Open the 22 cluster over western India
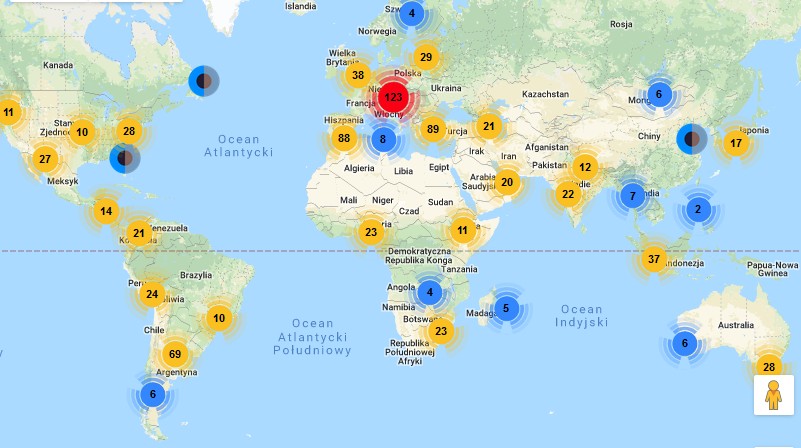 point(568,194)
